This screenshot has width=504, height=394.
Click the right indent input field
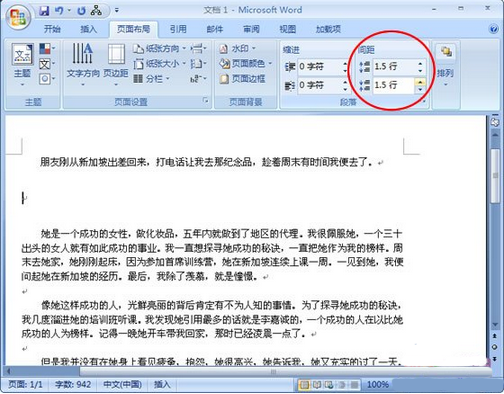click(x=320, y=85)
